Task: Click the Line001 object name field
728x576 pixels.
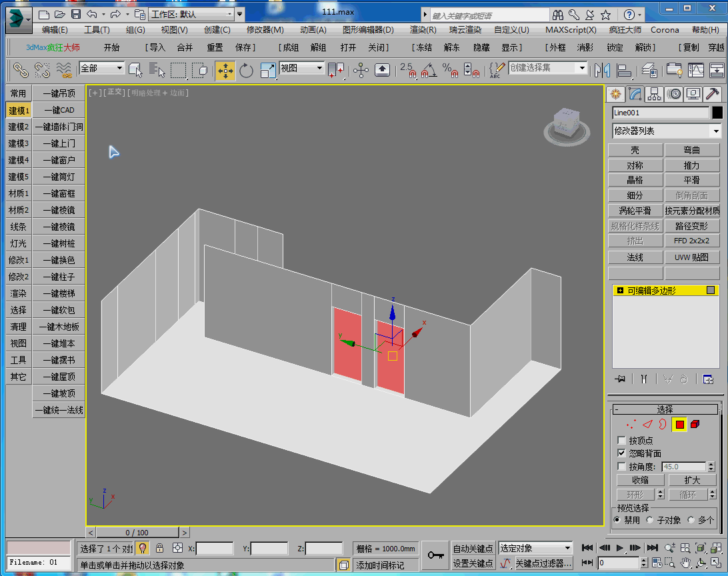Action: (661, 112)
